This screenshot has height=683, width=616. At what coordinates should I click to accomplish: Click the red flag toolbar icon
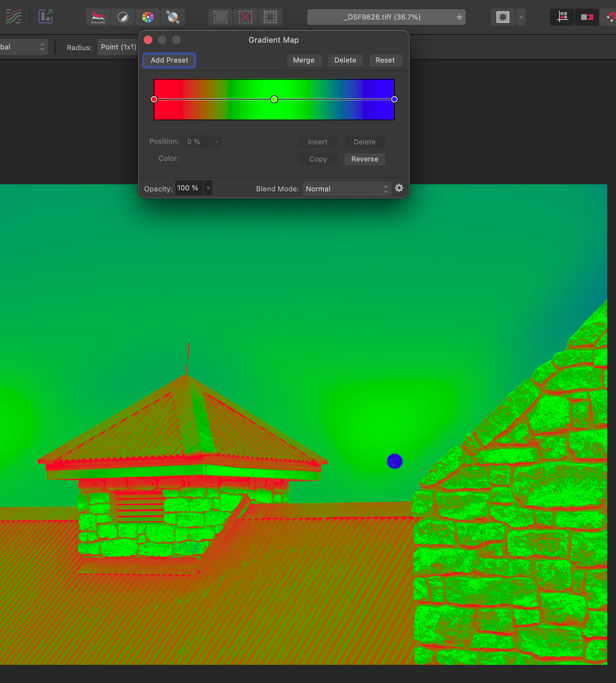click(587, 17)
